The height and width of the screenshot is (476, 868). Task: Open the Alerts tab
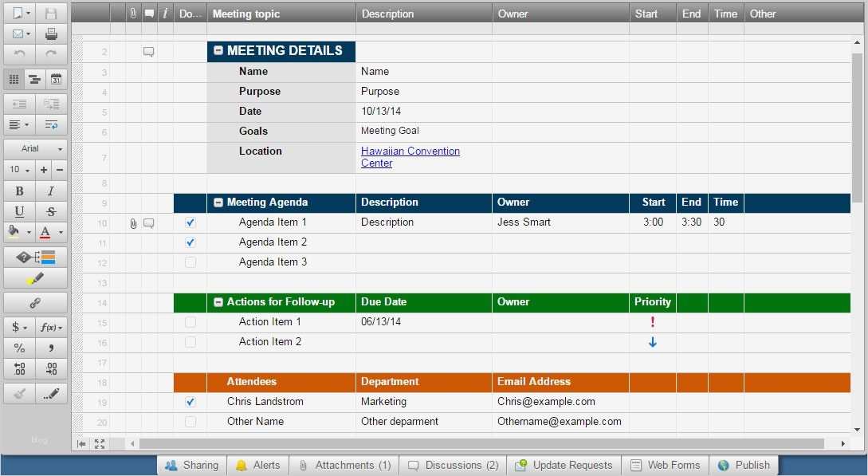pos(258,465)
